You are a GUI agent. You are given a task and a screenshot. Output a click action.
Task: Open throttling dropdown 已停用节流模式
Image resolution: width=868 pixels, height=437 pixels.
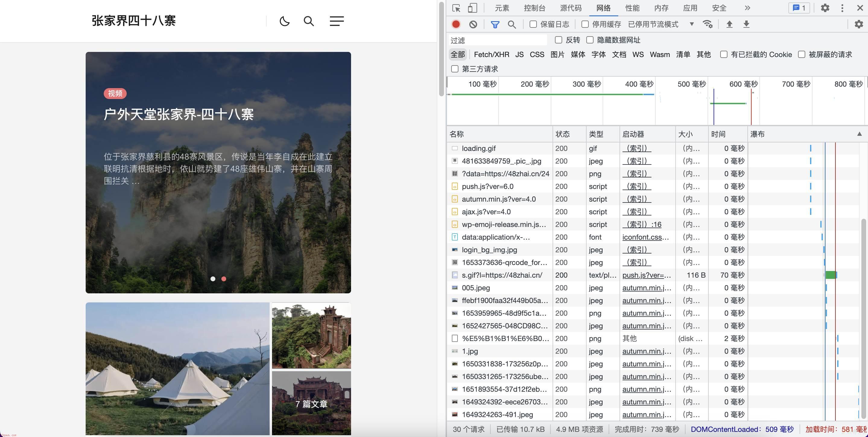pyautogui.click(x=661, y=24)
